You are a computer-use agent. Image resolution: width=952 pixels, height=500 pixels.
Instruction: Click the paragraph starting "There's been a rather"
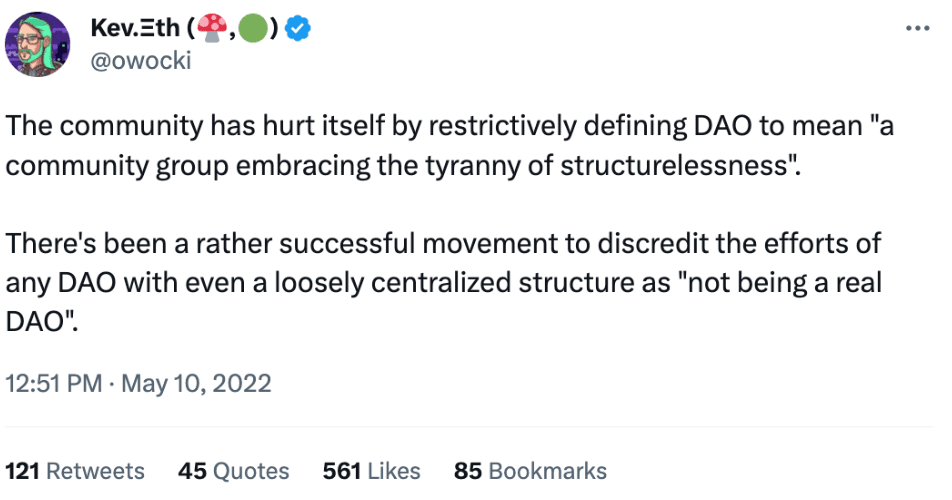(443, 282)
